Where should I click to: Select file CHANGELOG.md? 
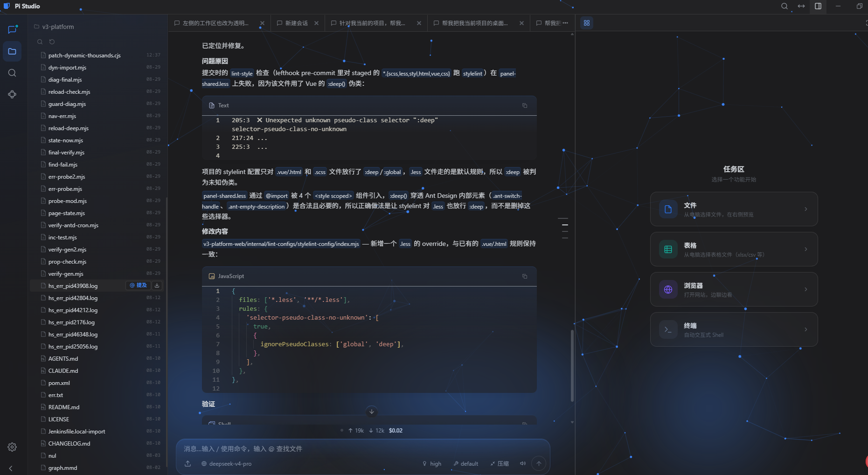(96, 443)
